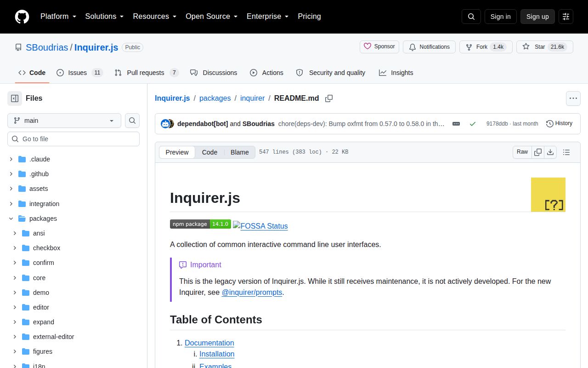Focus the Go to file field
Image resolution: width=588 pixels, height=368 pixels.
73,139
